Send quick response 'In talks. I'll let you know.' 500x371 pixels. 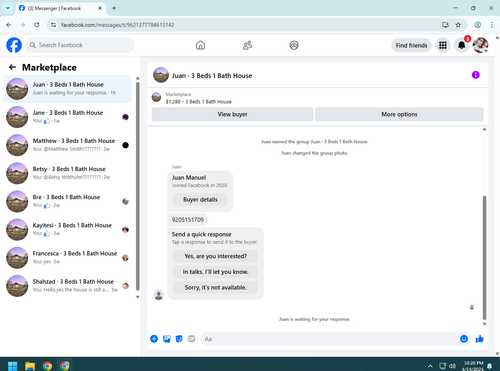pyautogui.click(x=216, y=272)
